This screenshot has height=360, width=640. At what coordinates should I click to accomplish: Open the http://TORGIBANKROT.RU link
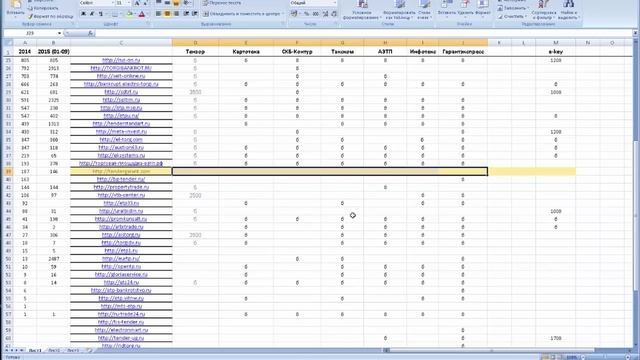pos(121,68)
